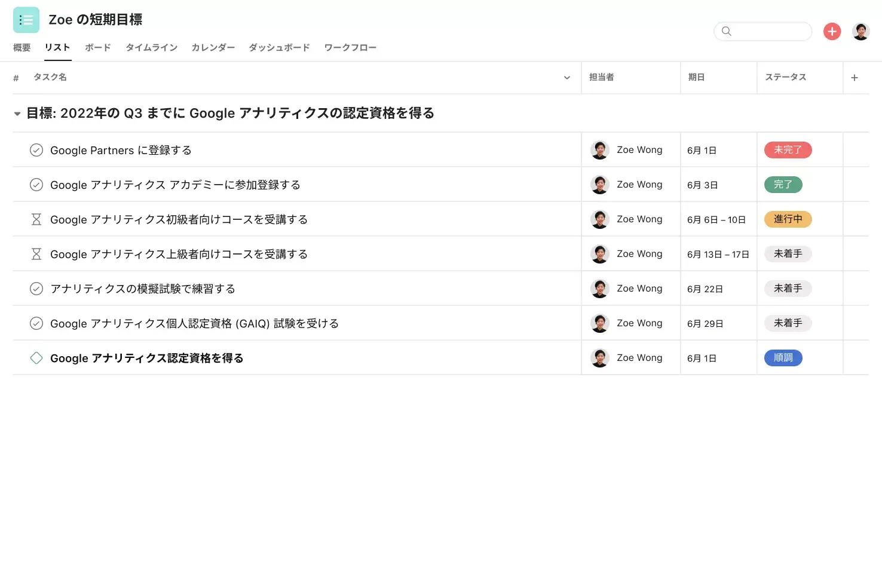Screen dimensions: 882x588
Task: Open the タスク名 column dropdown chevron
Action: [x=567, y=78]
